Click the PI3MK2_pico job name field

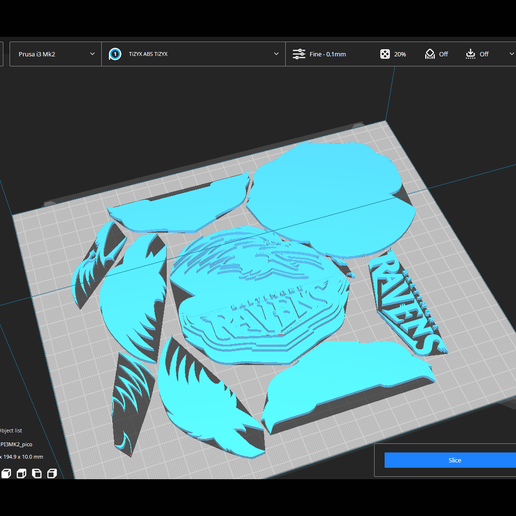point(16,444)
